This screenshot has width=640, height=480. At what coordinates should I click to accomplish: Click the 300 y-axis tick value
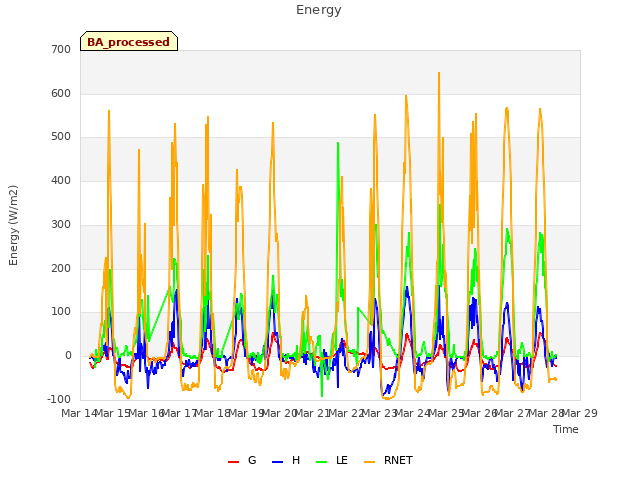[x=61, y=224]
